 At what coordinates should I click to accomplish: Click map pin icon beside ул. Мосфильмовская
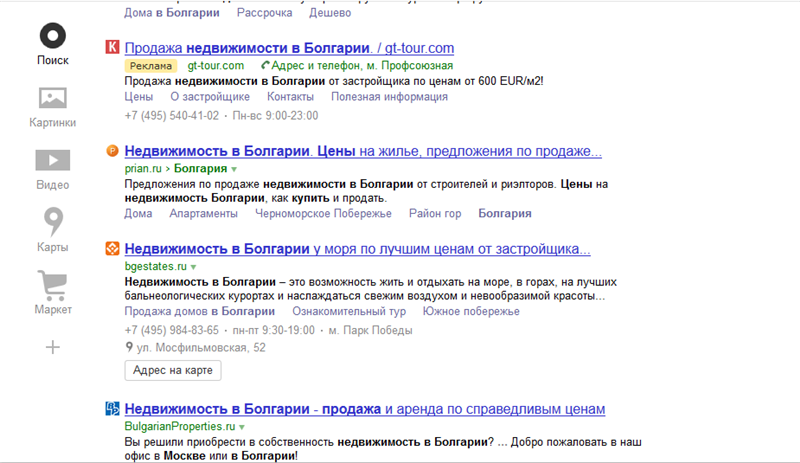click(129, 347)
